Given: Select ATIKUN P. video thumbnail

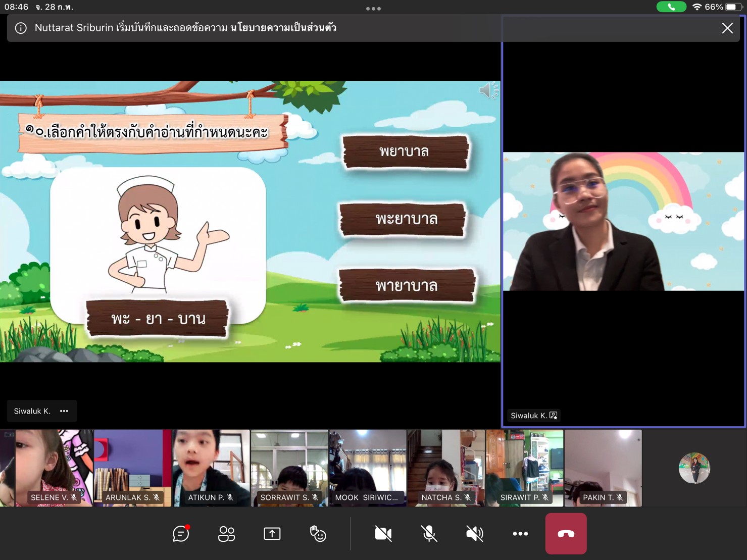Looking at the screenshot, I should 211,468.
